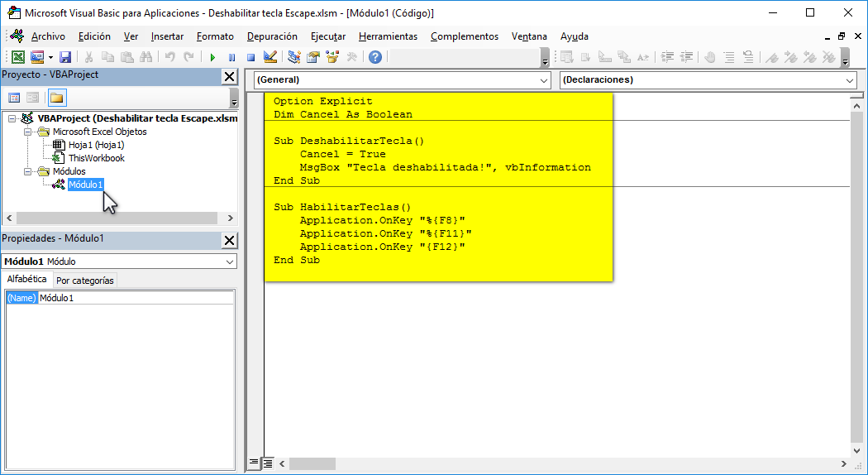Open the Project Explorer toolbar icon
The height and width of the screenshot is (475, 868).
(x=294, y=57)
